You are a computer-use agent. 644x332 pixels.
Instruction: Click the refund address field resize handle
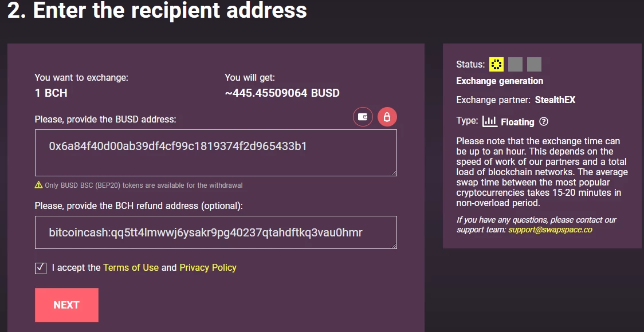(x=394, y=246)
